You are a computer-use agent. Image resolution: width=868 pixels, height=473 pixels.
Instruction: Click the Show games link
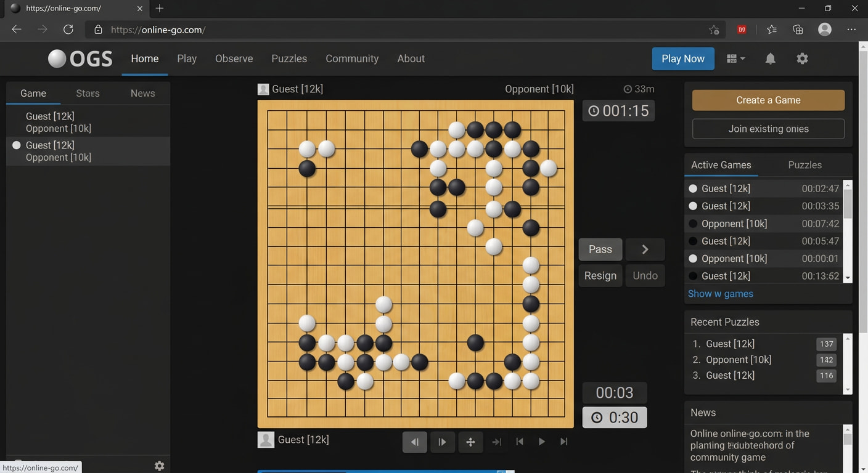720,294
